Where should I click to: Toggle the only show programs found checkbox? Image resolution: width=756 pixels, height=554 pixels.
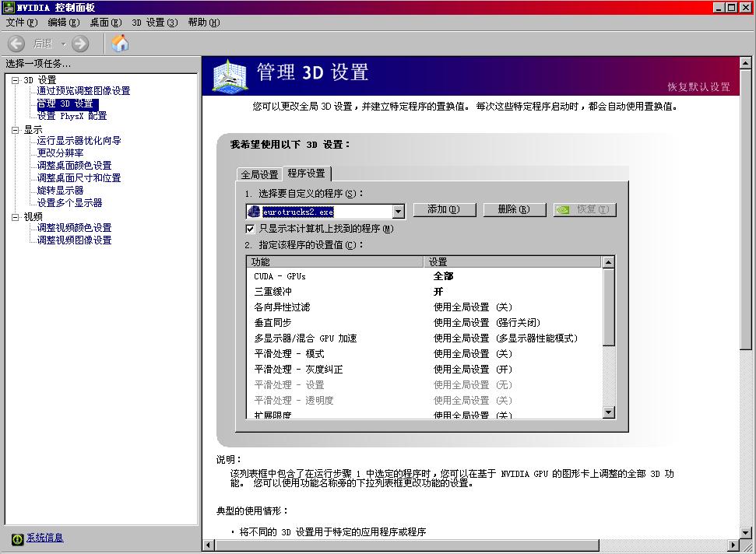coord(251,229)
